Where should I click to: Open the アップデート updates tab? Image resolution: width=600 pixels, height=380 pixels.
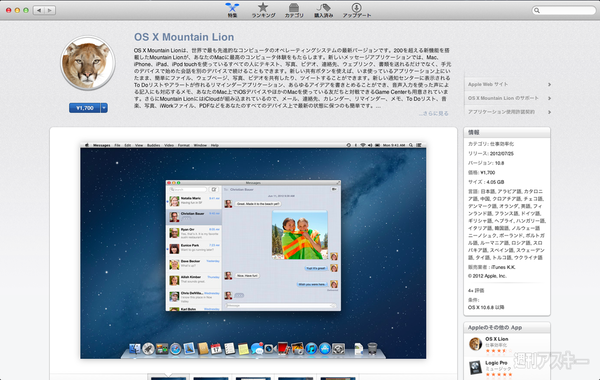point(357,10)
